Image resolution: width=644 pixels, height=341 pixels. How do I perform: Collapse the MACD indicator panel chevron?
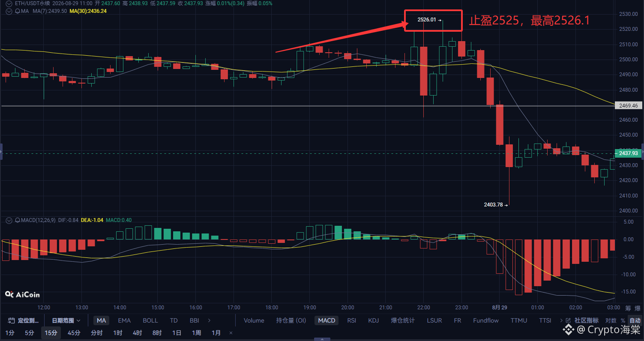(9, 220)
